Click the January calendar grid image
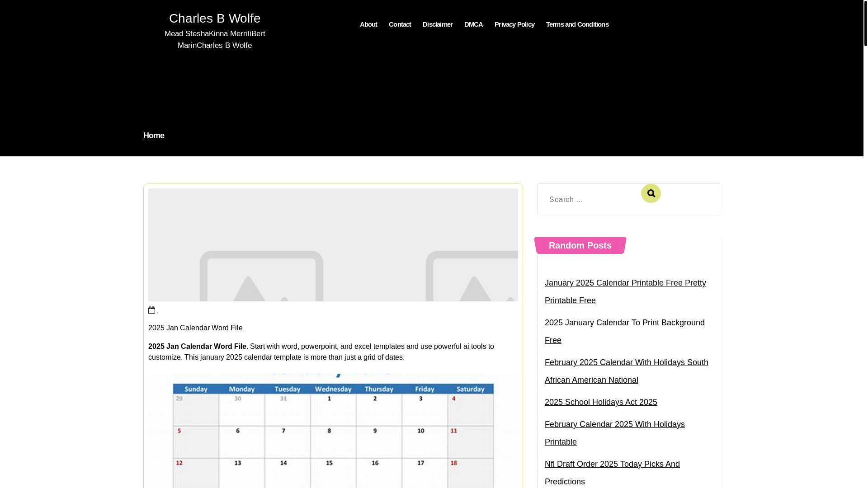868x488 pixels. tap(333, 431)
